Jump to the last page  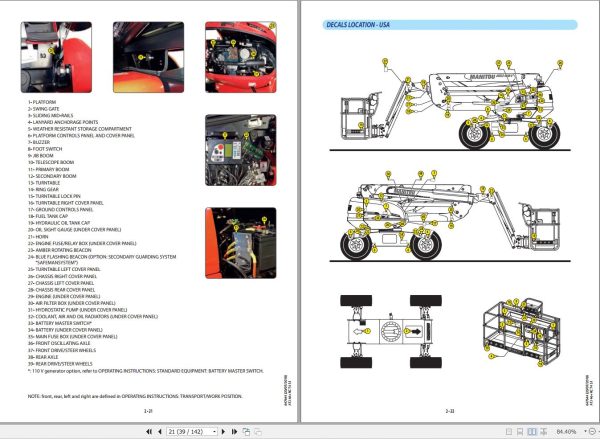[x=234, y=432]
